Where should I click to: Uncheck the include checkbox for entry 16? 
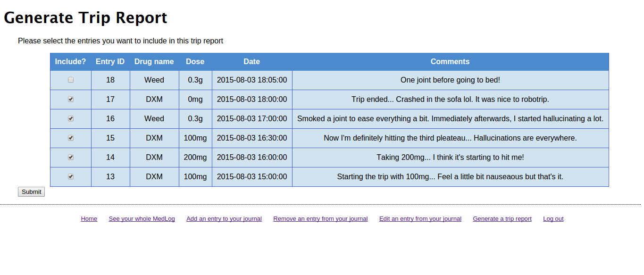[71, 119]
